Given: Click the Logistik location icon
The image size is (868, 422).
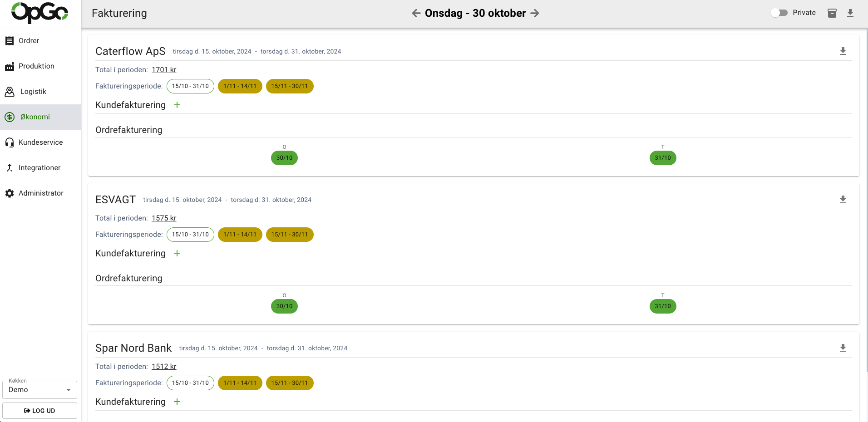Looking at the screenshot, I should (10, 92).
